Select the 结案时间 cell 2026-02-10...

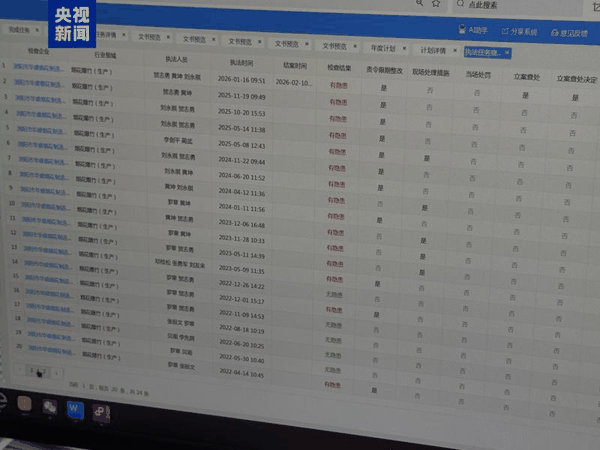293,82
